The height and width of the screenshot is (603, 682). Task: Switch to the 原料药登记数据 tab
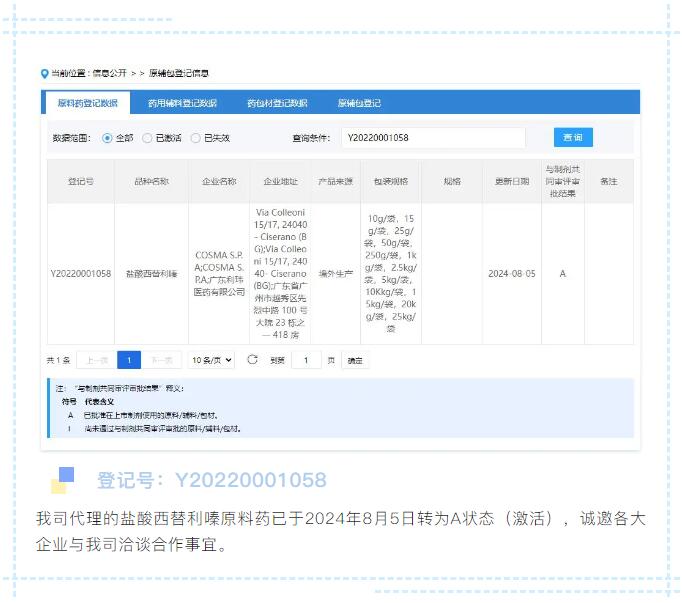tap(87, 103)
